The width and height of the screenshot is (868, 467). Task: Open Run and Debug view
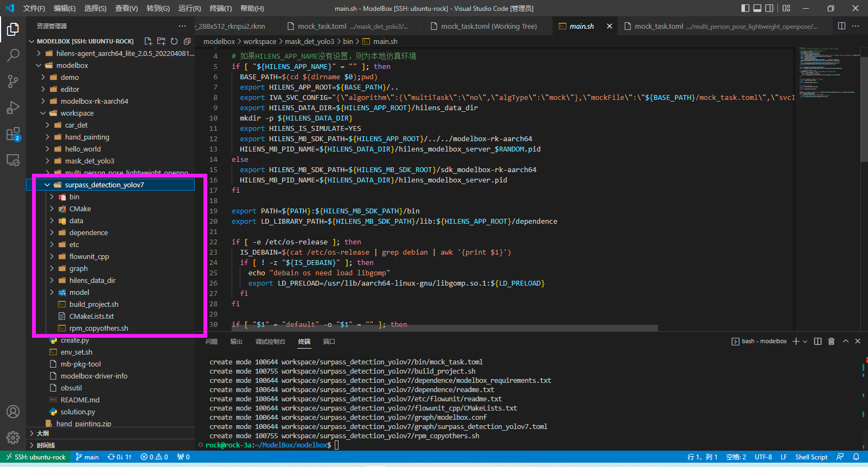[13, 108]
